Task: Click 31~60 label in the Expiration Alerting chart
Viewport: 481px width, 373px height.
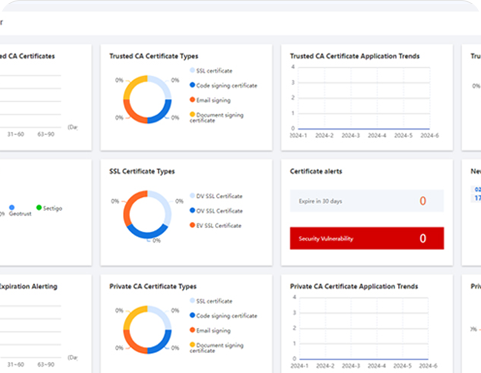Action: [16, 365]
